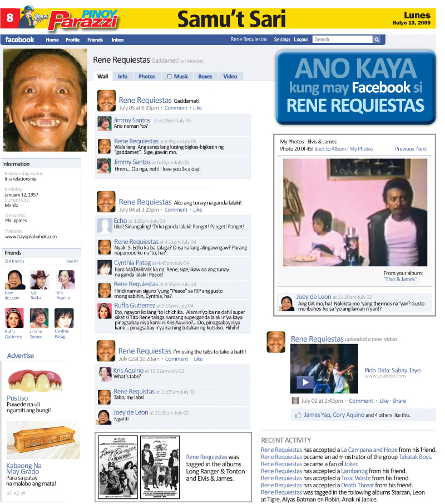The width and height of the screenshot is (445, 504).
Task: Click See All in the Friends section
Action: point(72,261)
